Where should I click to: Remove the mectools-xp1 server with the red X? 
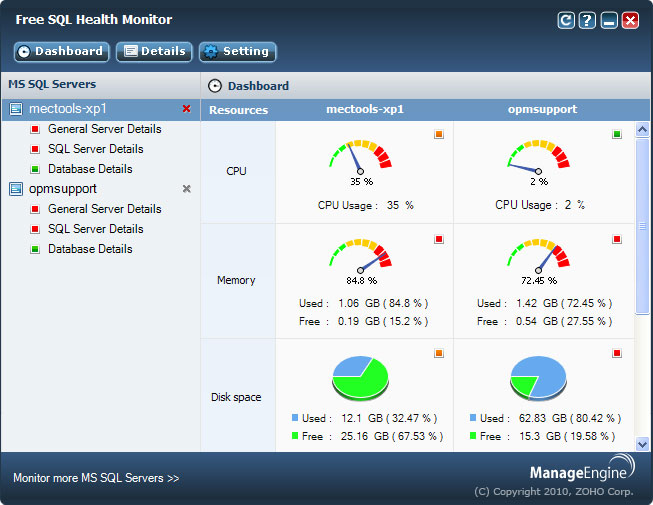(x=187, y=109)
